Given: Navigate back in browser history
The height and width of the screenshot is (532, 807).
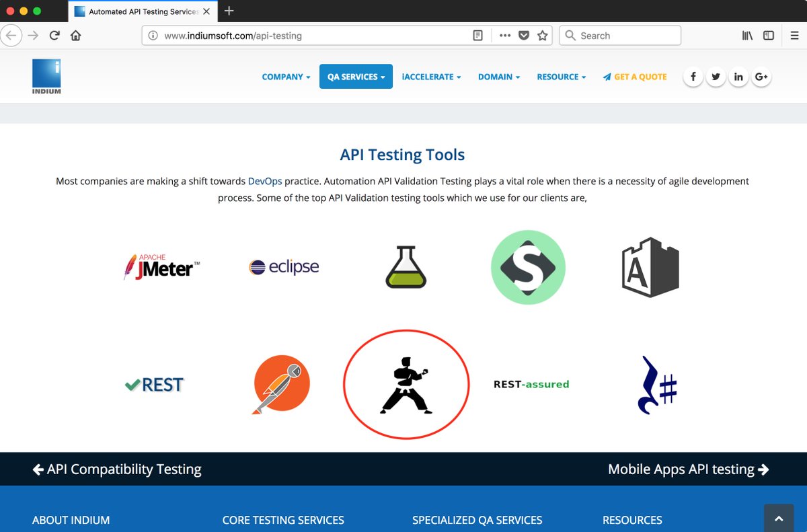Looking at the screenshot, I should coord(11,36).
